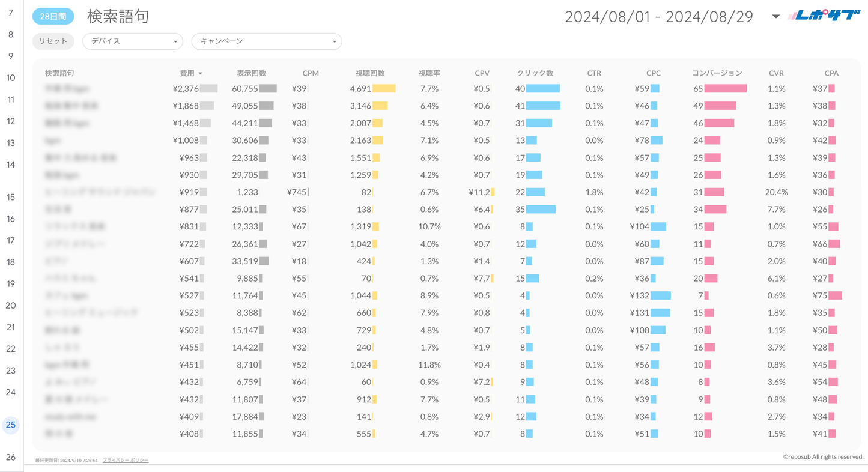This screenshot has height=472, width=868.
Task: Sort by the 視聴率 column header
Action: tap(429, 73)
